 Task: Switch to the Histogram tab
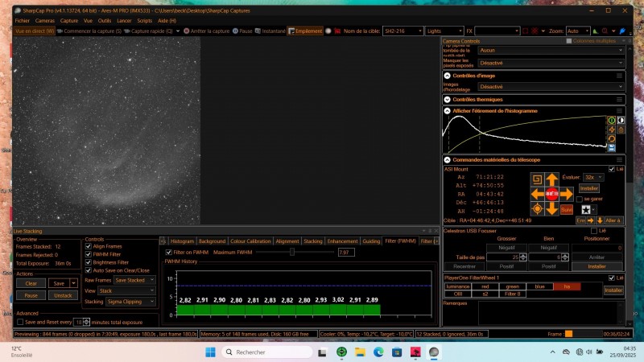click(x=182, y=241)
